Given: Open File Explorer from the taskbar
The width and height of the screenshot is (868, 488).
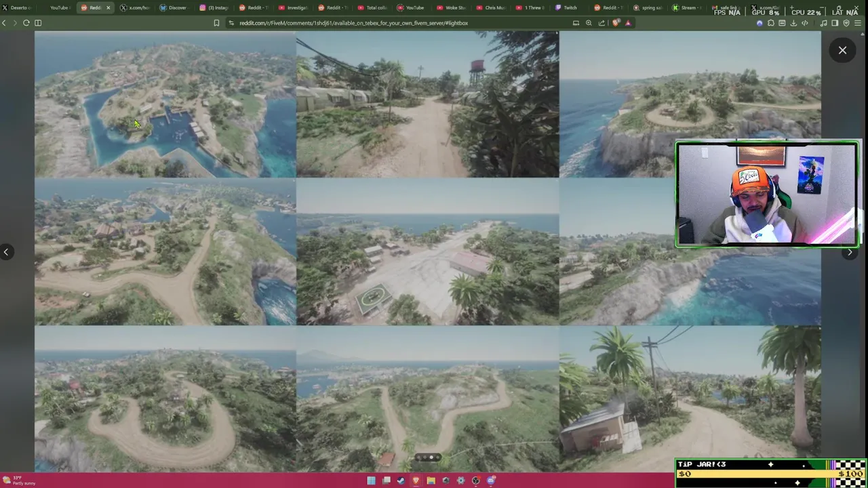Looking at the screenshot, I should tap(431, 481).
